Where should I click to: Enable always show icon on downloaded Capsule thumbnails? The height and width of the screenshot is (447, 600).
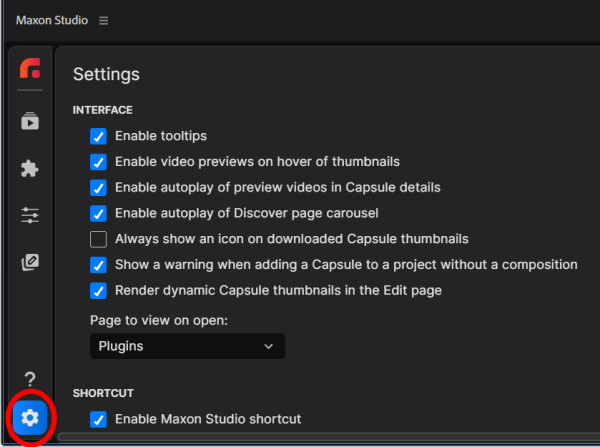click(98, 239)
